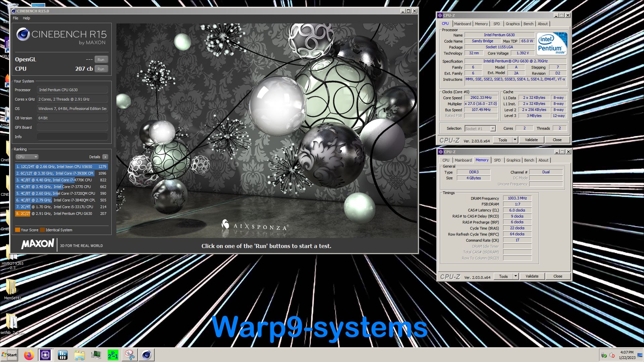Open the system monitor taskbar icon

tap(96, 355)
